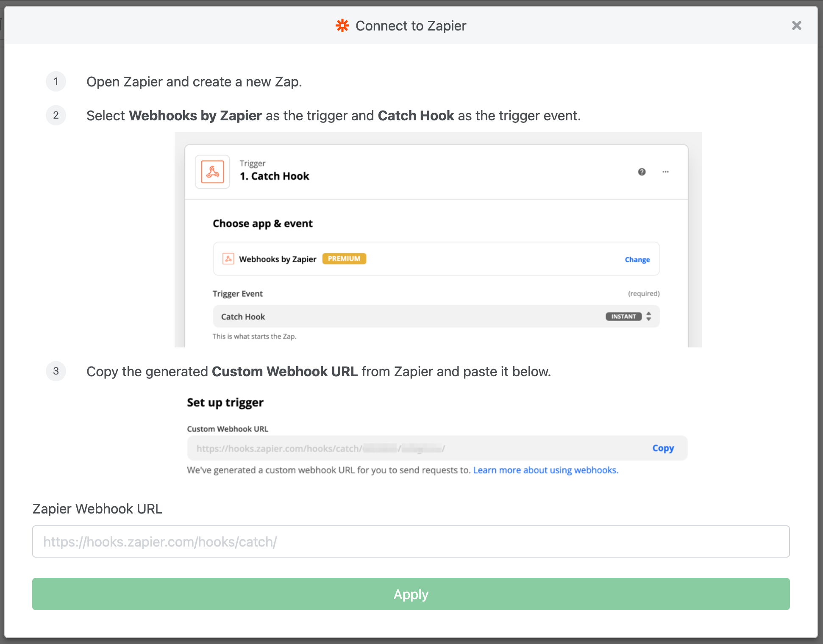The image size is (823, 644).
Task: Open Learn more about using webhooks link
Action: click(545, 470)
